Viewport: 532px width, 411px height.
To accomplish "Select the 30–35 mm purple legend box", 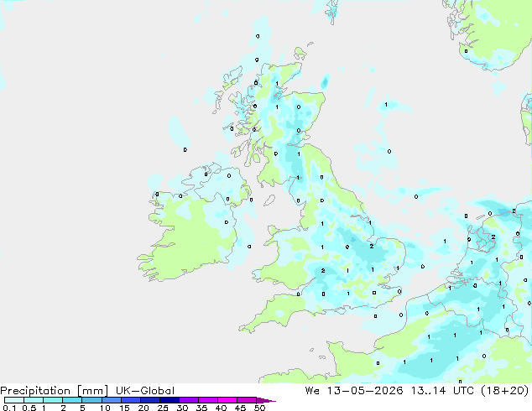I will click(x=188, y=400).
